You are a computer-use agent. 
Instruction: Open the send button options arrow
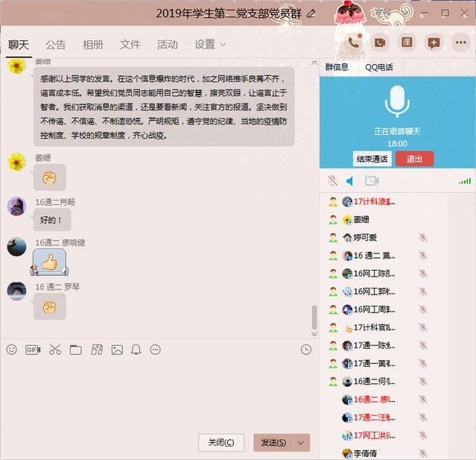[x=301, y=442]
